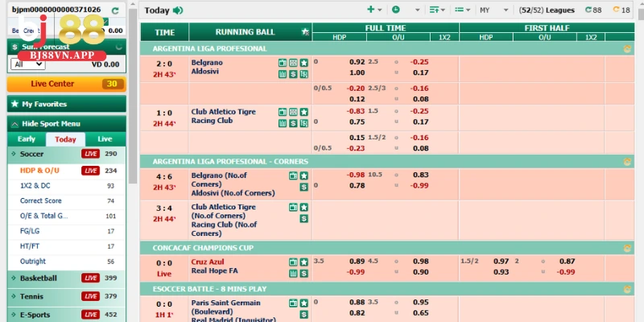The height and width of the screenshot is (322, 644).
Task: Click the S icon for Belgrano corners match
Action: click(x=304, y=188)
